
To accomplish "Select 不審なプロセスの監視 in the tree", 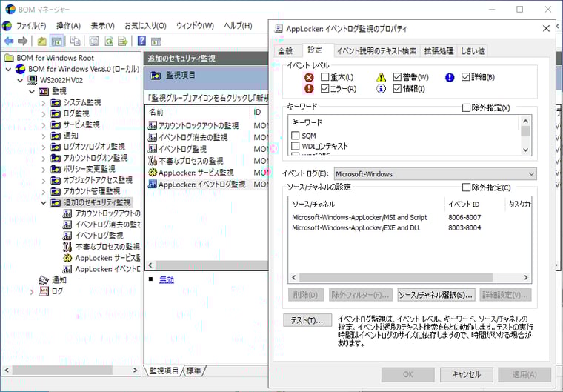I will pos(107,247).
